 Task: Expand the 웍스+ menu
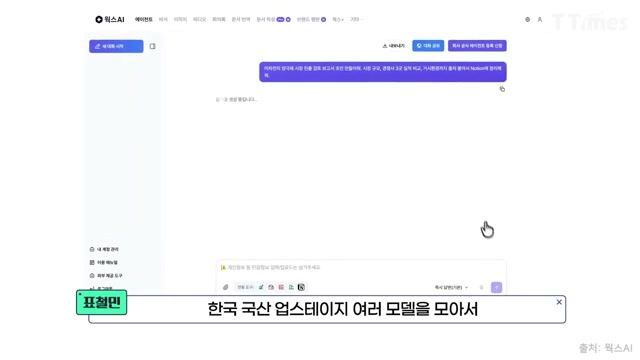point(338,19)
